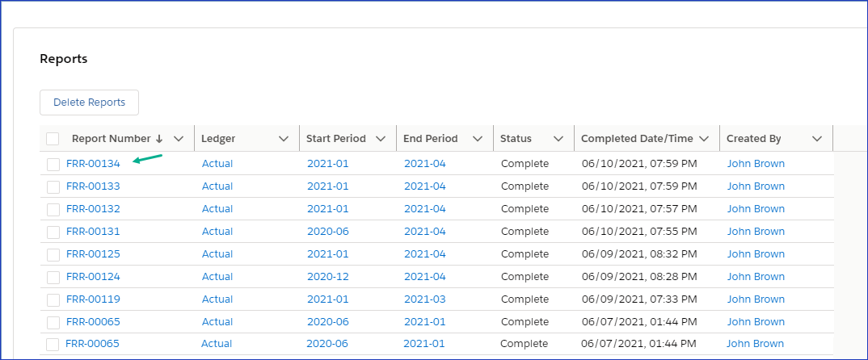Click end period 2021-03 link
The width and height of the screenshot is (868, 360).
pyautogui.click(x=424, y=299)
